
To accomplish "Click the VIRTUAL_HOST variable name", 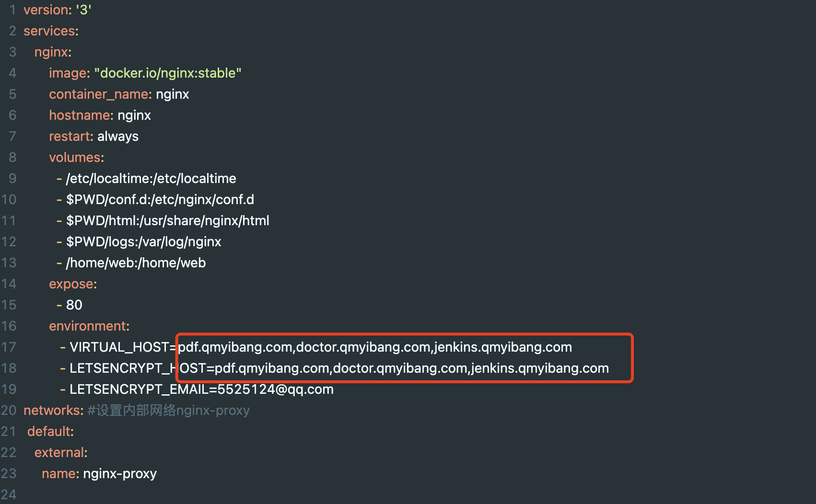I will coord(119,347).
